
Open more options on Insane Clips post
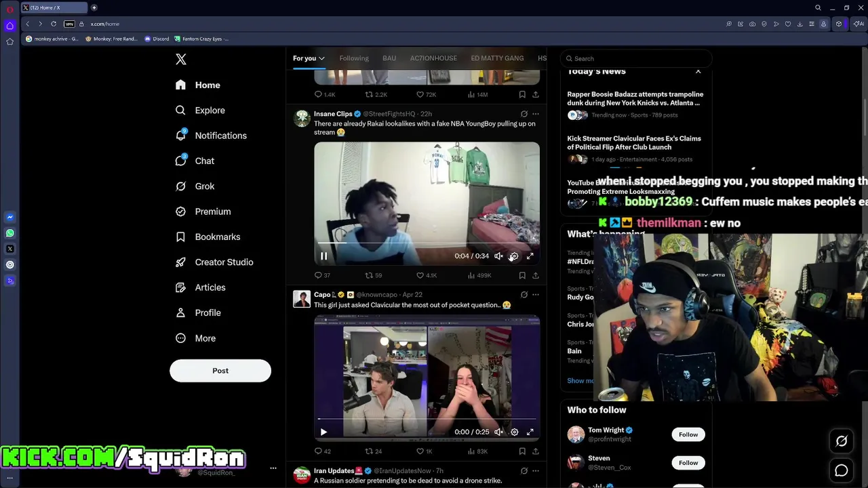(x=536, y=114)
